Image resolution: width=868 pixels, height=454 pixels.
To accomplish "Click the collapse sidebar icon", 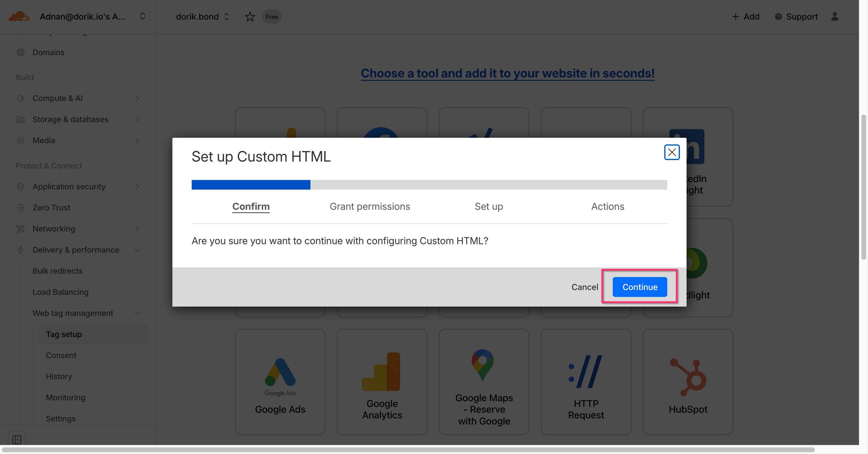I will pos(17,440).
